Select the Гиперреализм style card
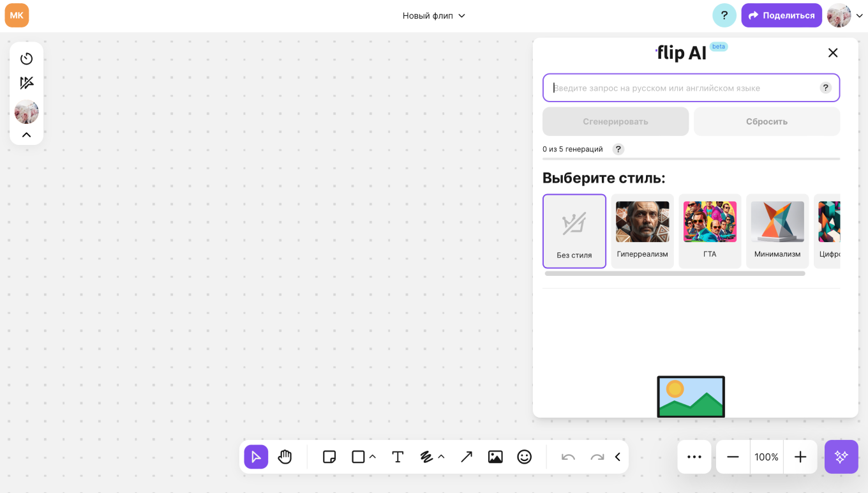This screenshot has width=868, height=493. (642, 231)
